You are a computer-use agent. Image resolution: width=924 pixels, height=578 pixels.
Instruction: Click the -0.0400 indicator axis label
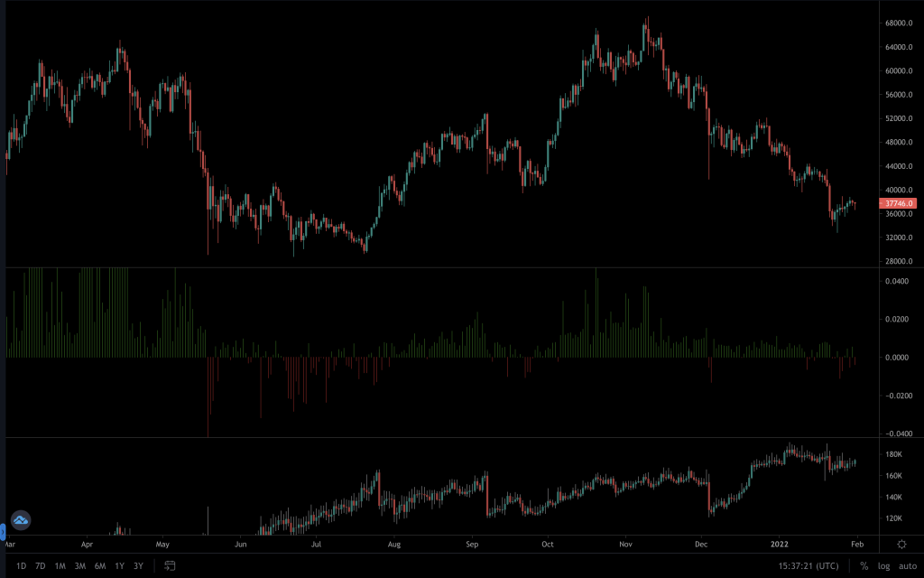click(x=899, y=433)
